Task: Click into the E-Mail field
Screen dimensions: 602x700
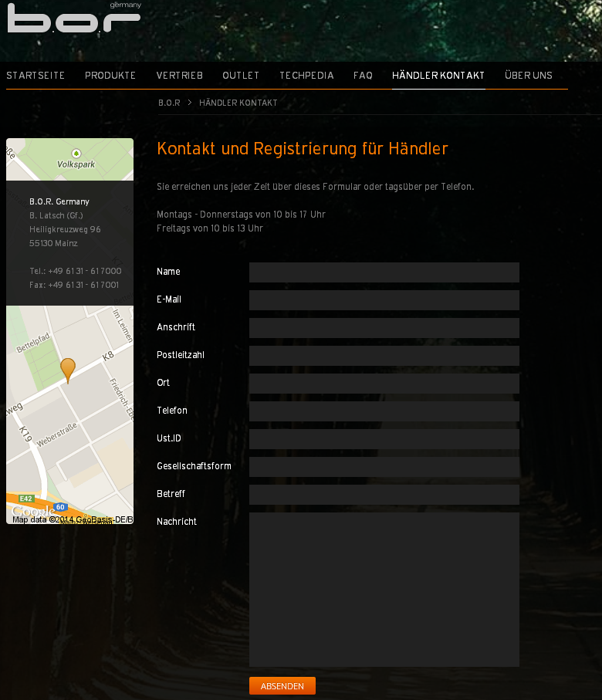Action: pos(384,300)
